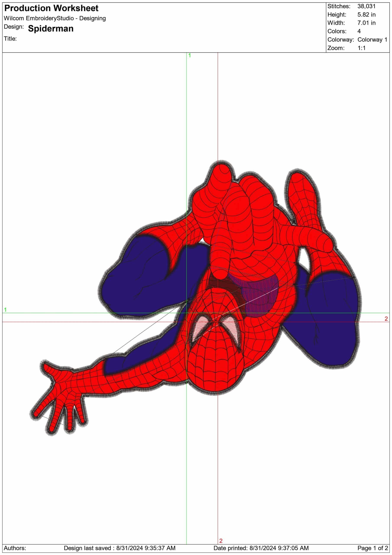
Task: Click the Authors: footer label
Action: point(15,548)
